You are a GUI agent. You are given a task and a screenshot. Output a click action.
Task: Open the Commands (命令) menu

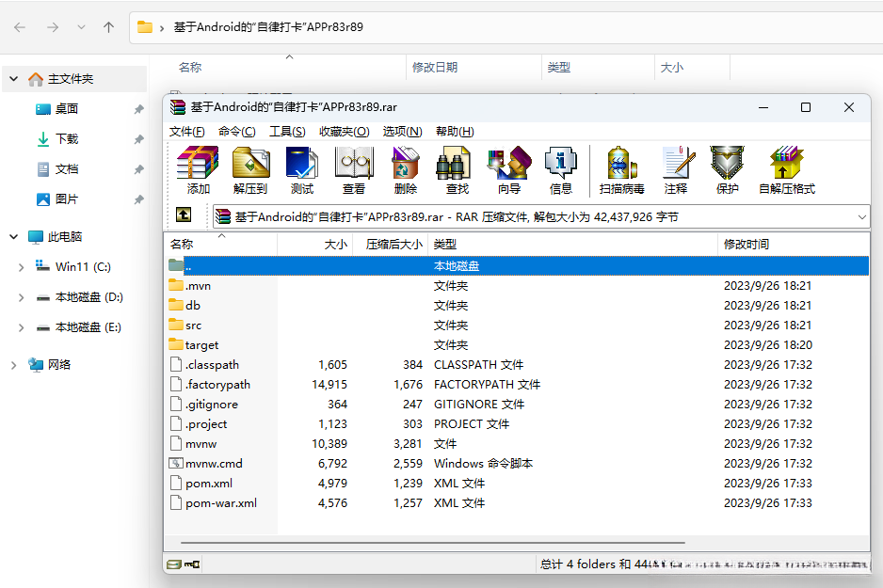pos(237,132)
